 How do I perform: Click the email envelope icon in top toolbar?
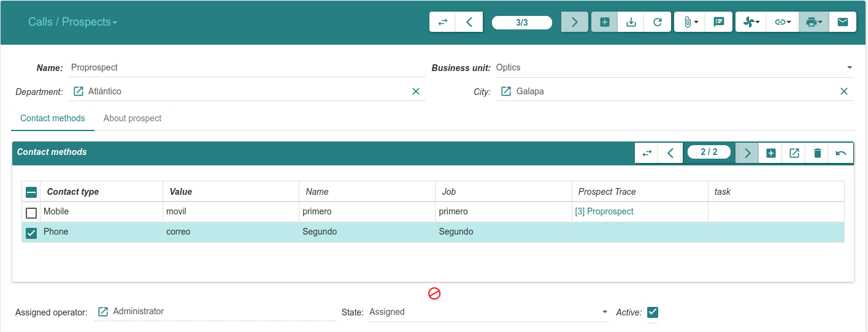(842, 22)
